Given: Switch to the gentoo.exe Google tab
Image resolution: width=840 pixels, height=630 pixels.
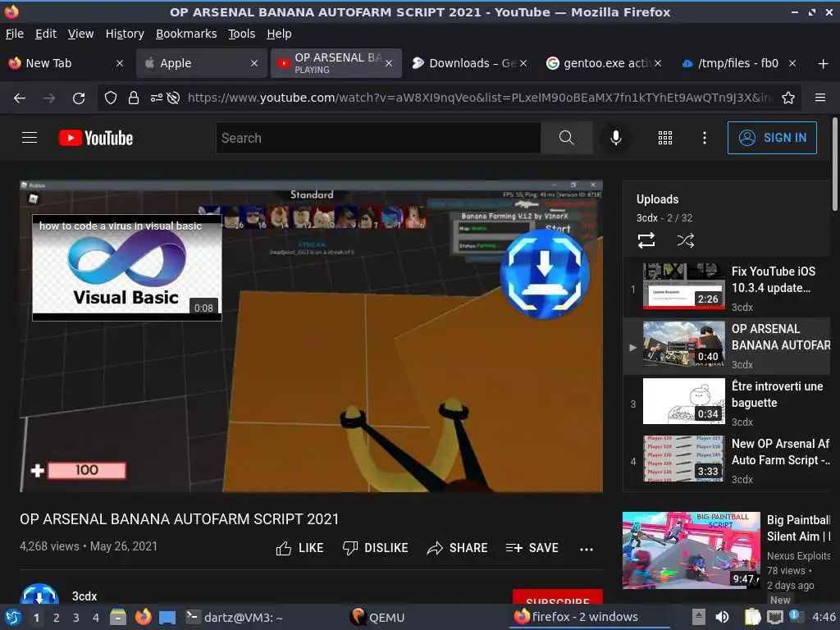Looking at the screenshot, I should [604, 63].
